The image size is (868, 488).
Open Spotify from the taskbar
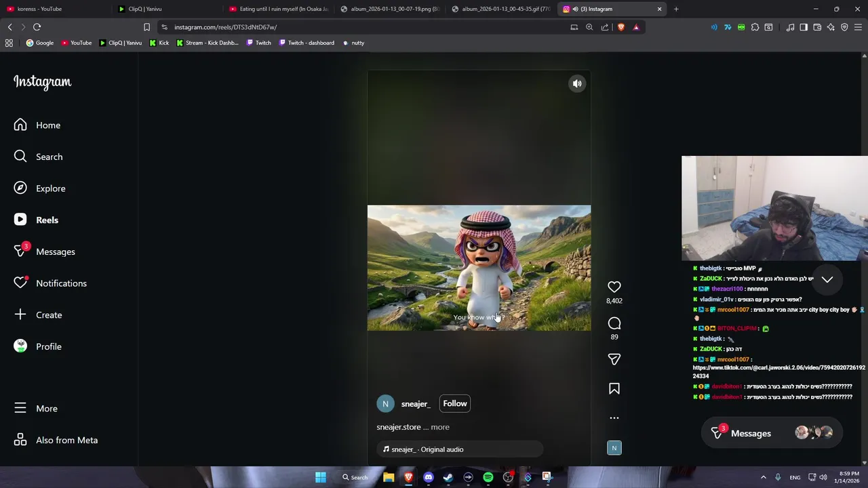click(x=488, y=477)
